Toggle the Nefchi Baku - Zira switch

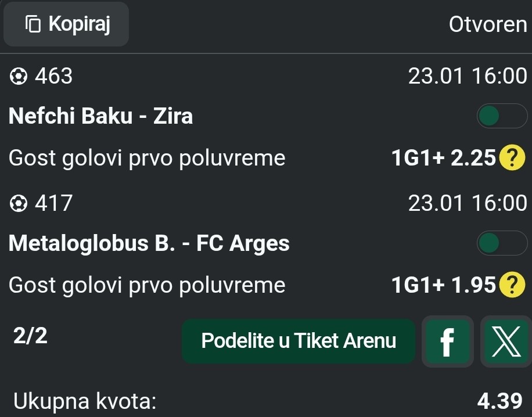[x=501, y=116]
